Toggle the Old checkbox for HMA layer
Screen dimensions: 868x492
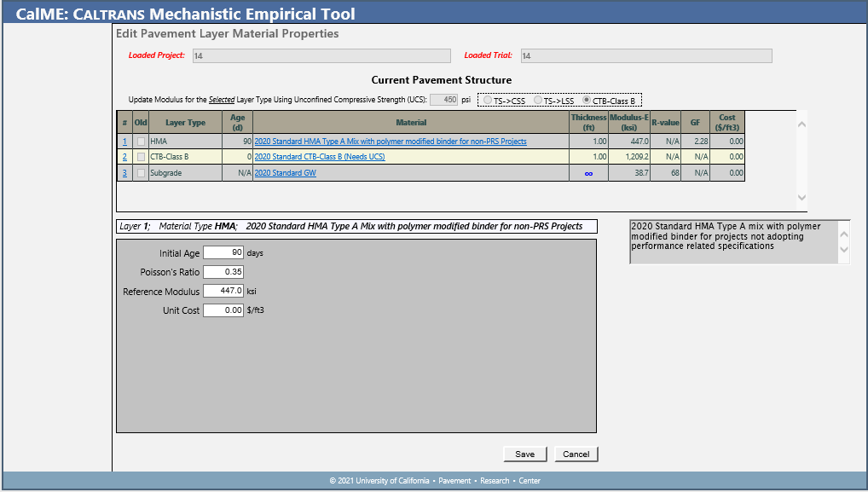(142, 142)
